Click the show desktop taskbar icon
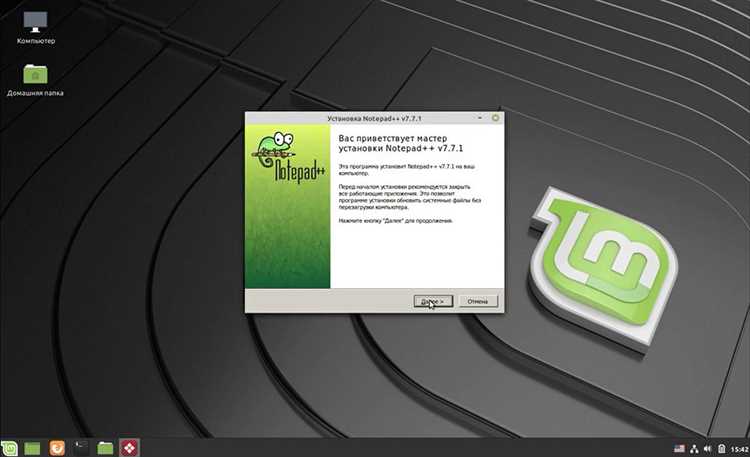The height and width of the screenshot is (457, 750). click(x=33, y=448)
